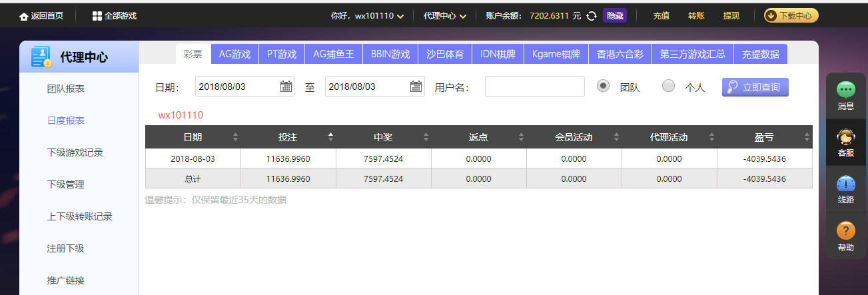Image resolution: width=868 pixels, height=295 pixels.
Task: Open 下级游戏记录 in the sidebar
Action: click(75, 152)
